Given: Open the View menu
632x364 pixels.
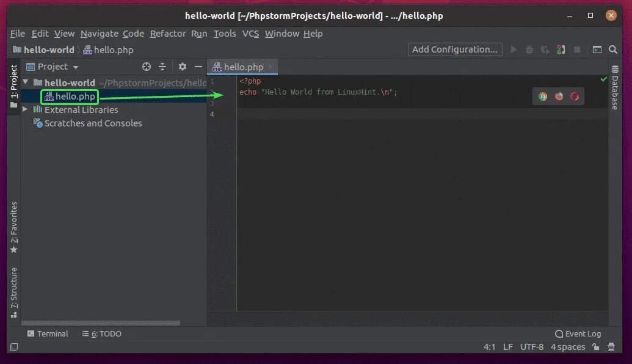Looking at the screenshot, I should coord(65,34).
